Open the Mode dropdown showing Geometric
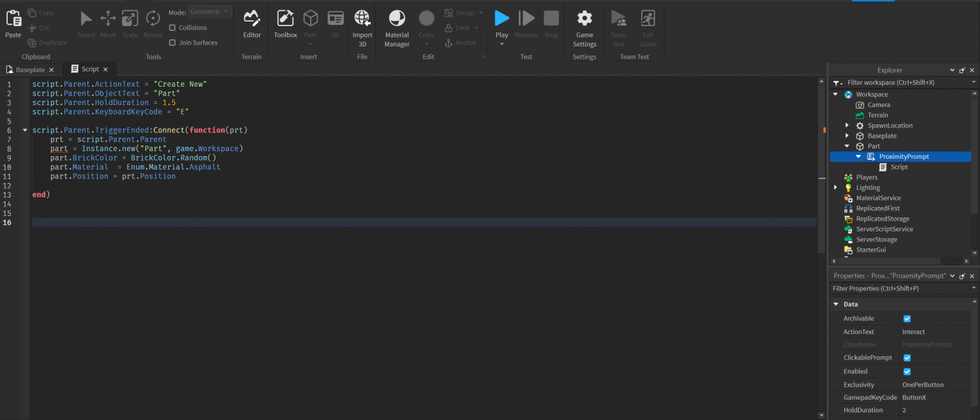 [209, 11]
